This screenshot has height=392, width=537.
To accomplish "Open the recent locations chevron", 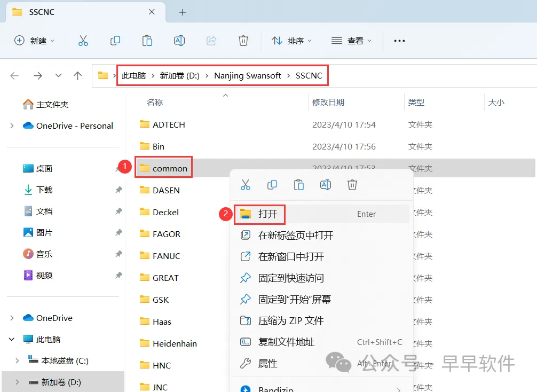I will (x=59, y=75).
